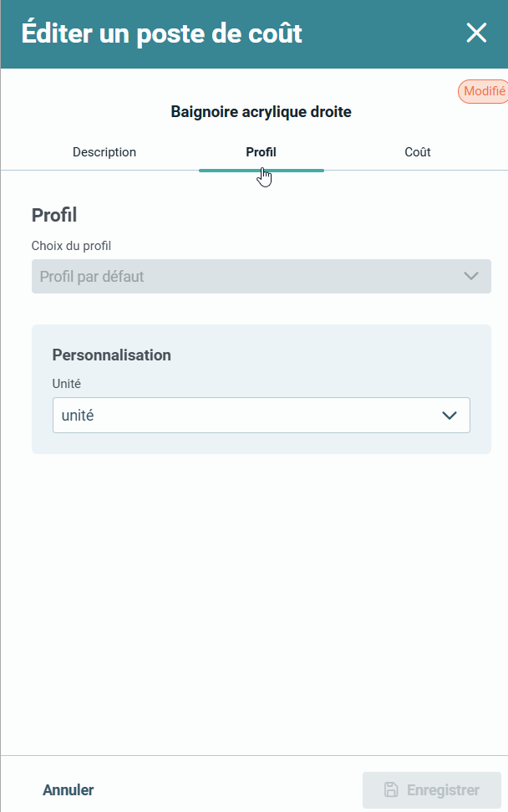Open the Profil tab
Screen dimensions: 508x812
(x=260, y=152)
